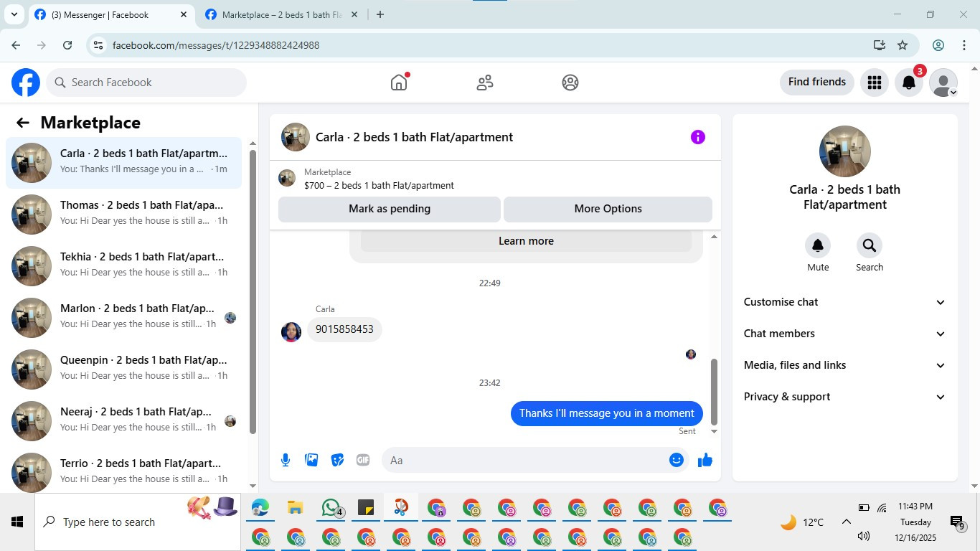Select the Carla conversation in the list
This screenshot has width=980, height=551.
(124, 163)
